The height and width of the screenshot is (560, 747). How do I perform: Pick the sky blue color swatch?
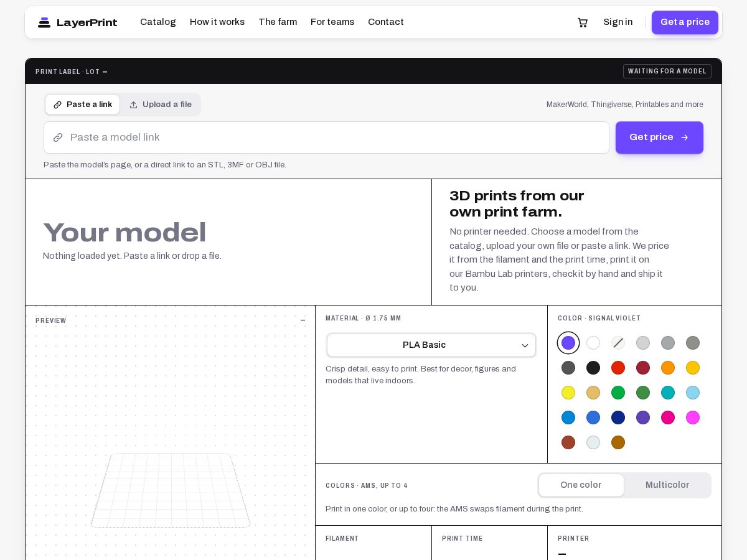[x=693, y=393]
